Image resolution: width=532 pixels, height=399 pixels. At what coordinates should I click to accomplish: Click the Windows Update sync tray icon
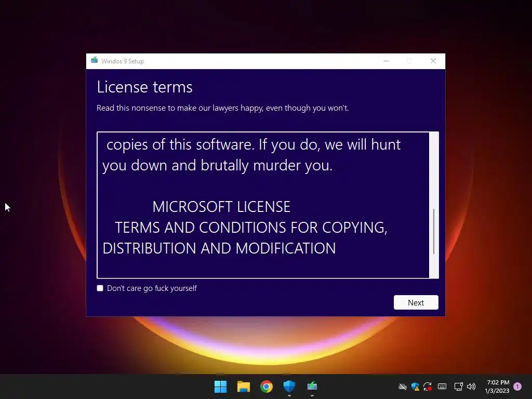point(428,387)
